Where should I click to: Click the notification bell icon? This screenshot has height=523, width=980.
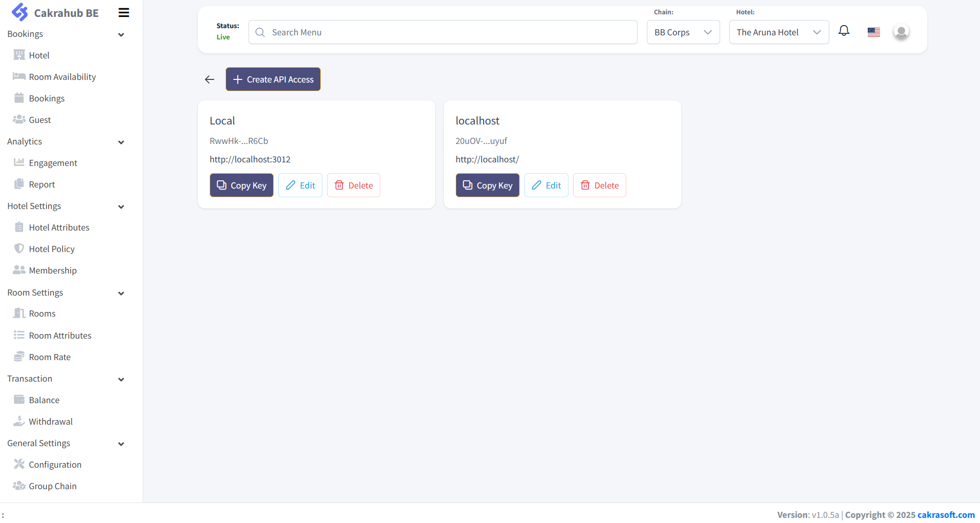(x=843, y=31)
